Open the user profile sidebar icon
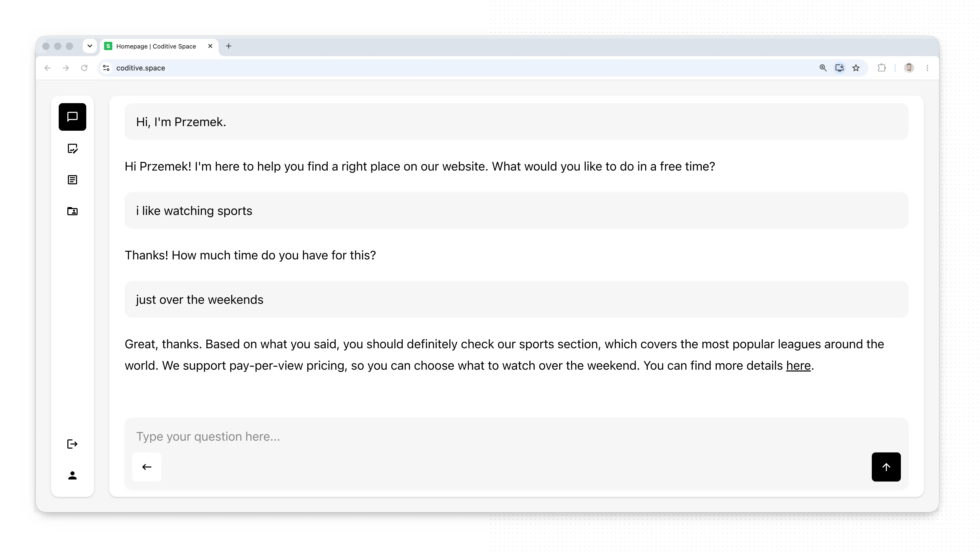 [x=72, y=475]
